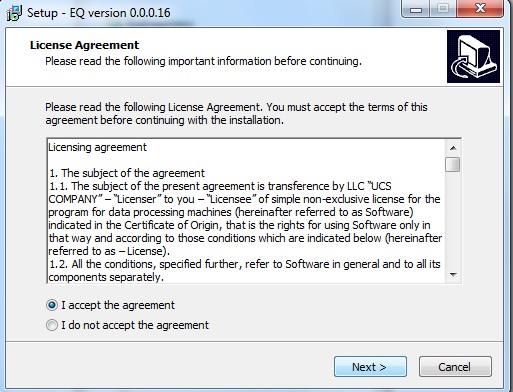Select the 'I accept the agreement' radio button
This screenshot has width=513, height=392.
[x=52, y=305]
